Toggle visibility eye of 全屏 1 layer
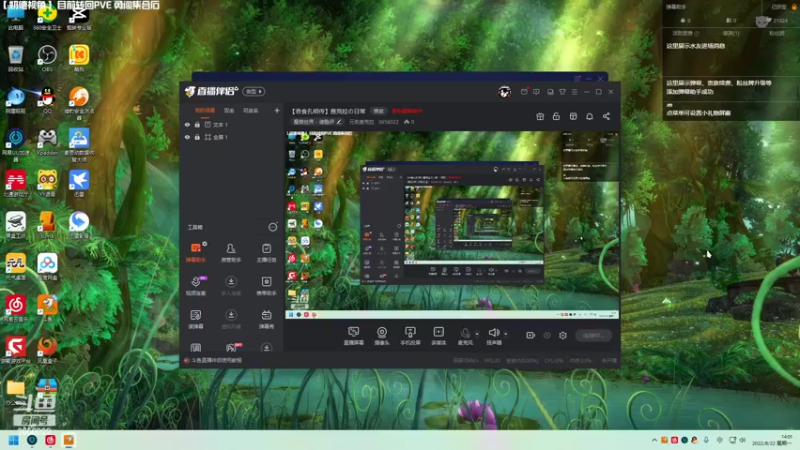800x450 pixels. (x=187, y=137)
